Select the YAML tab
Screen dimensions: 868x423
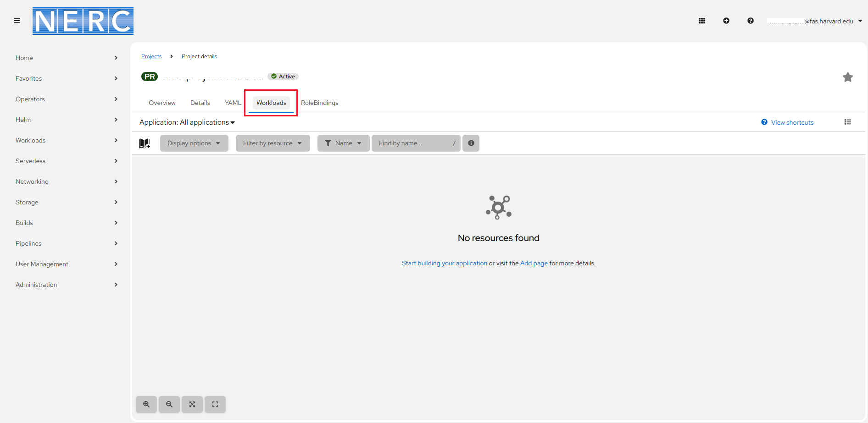click(233, 103)
